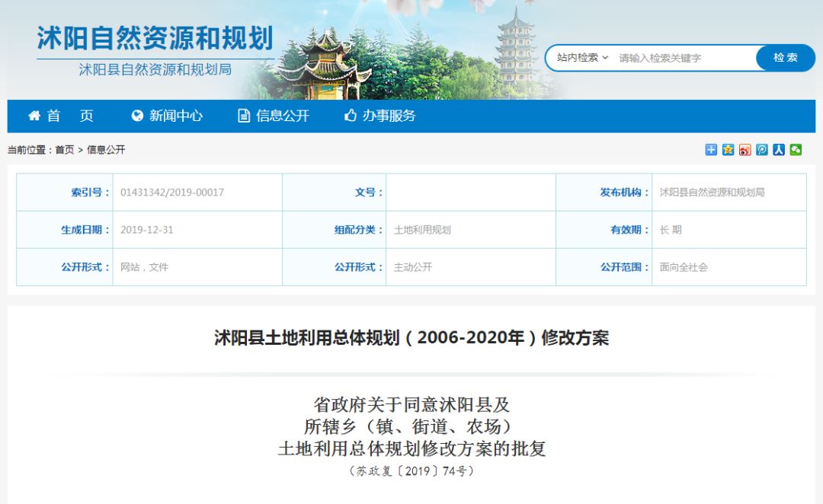The height and width of the screenshot is (504, 823).
Task: Click the article title 沭阳县土地利用总体规划修改方案
Action: 411,338
